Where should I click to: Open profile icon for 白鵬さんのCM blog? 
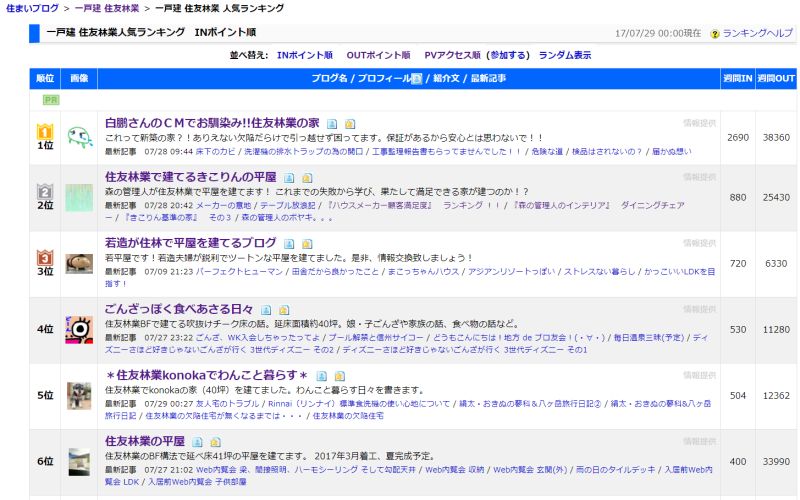(x=332, y=124)
